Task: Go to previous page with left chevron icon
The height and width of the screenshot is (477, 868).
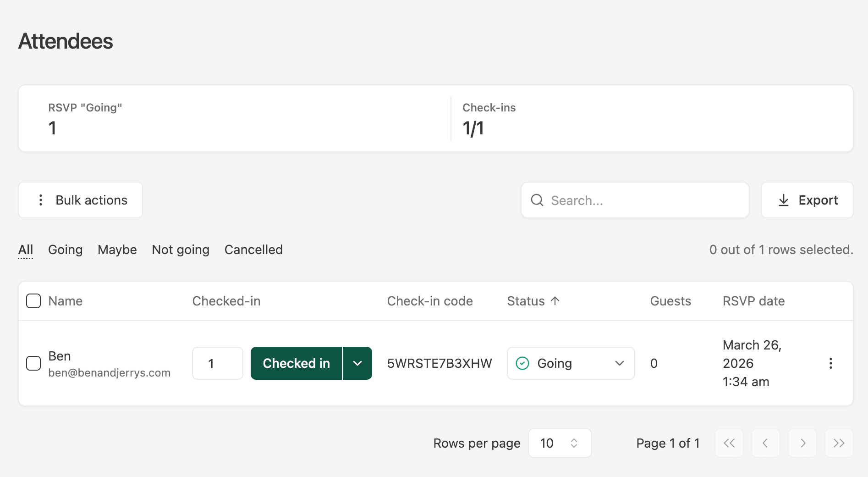Action: click(x=766, y=443)
